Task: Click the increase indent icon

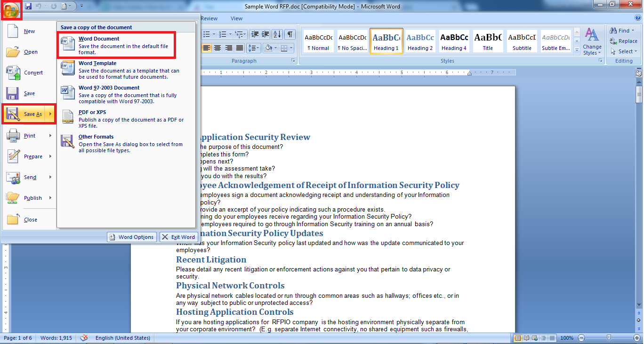Action: coord(266,34)
